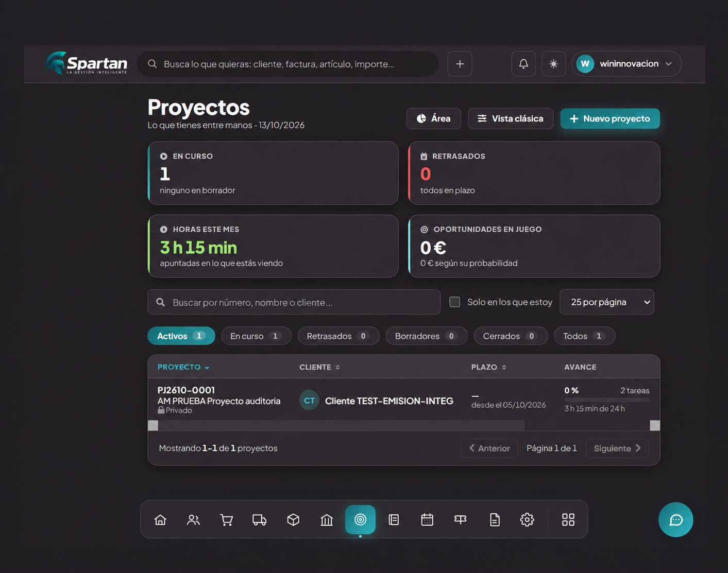Open the signpost icon in dock
Viewport: 728px width, 573px height.
[x=461, y=519]
